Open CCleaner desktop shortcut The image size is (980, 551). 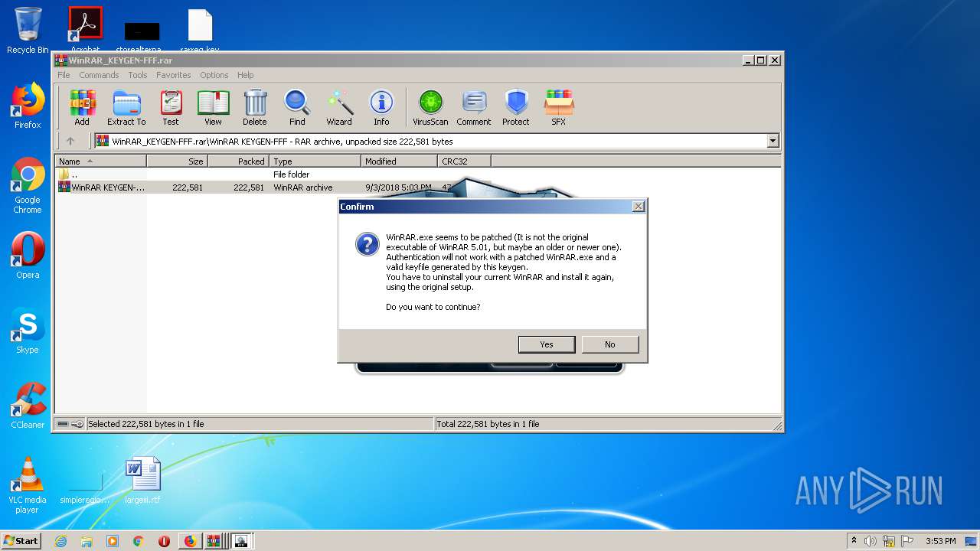click(x=28, y=406)
